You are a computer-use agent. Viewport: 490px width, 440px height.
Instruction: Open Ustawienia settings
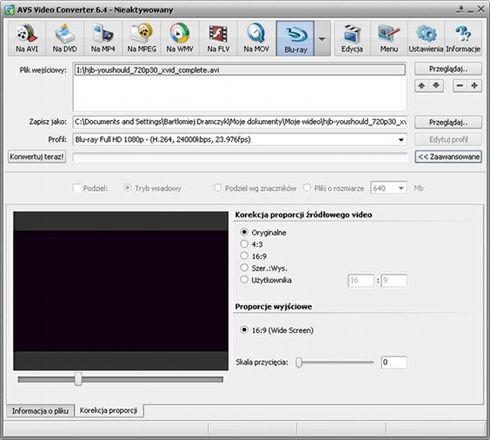tap(426, 38)
